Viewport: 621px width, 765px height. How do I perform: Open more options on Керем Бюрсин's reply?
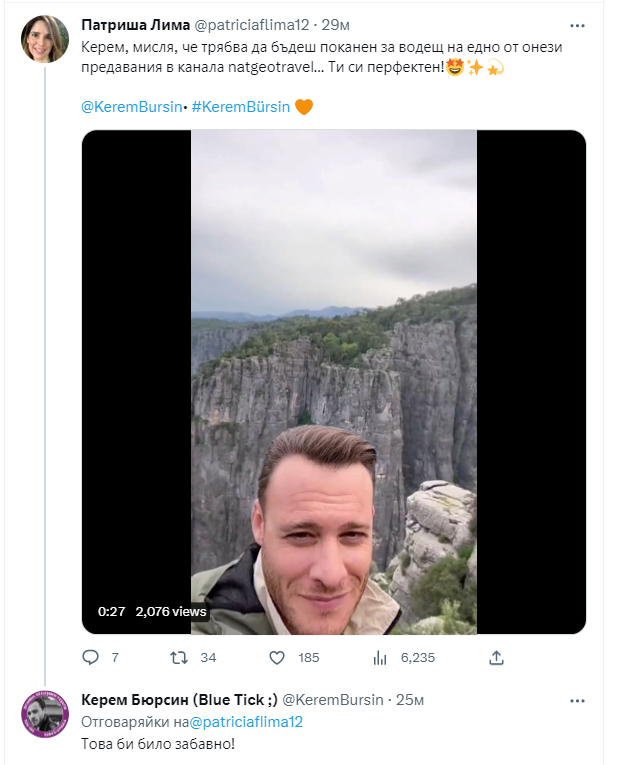point(577,700)
